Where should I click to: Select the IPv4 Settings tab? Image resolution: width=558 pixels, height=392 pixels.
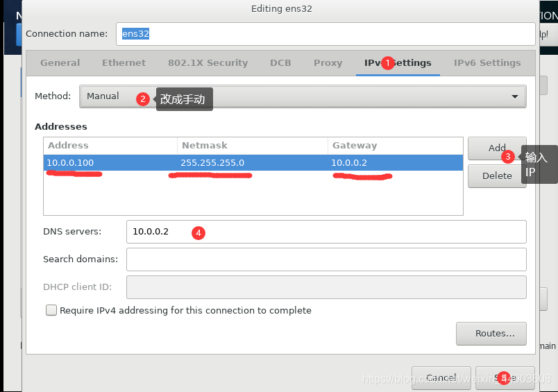coord(398,63)
